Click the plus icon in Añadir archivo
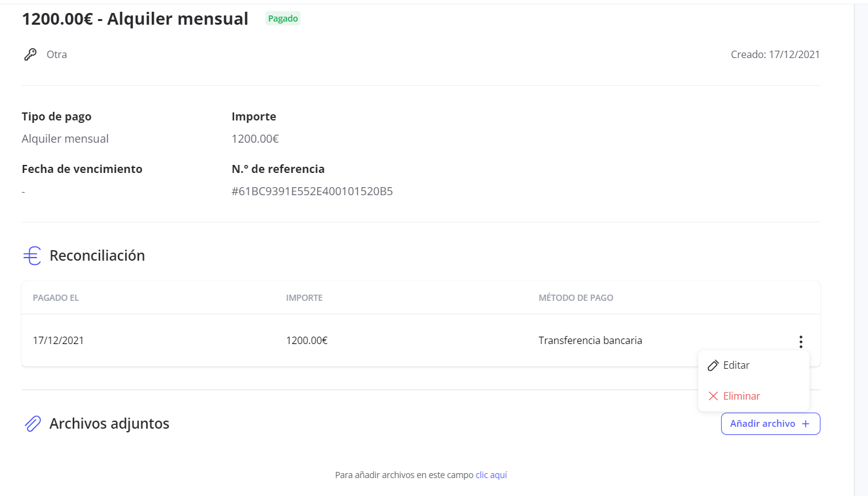 [x=805, y=424]
